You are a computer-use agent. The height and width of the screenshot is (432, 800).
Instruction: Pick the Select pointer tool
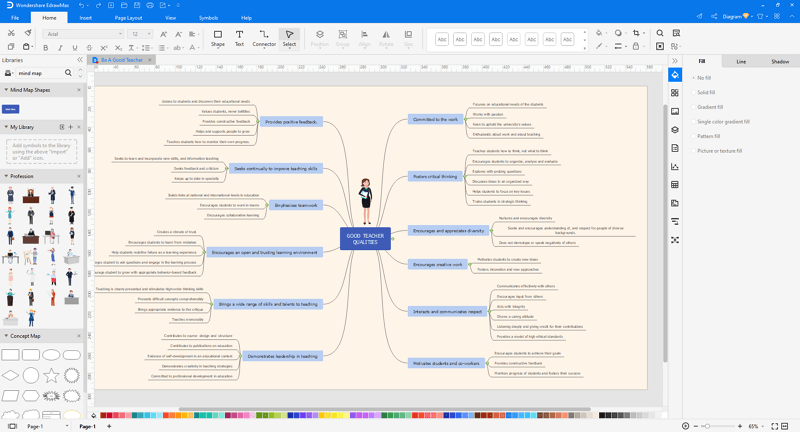click(289, 38)
